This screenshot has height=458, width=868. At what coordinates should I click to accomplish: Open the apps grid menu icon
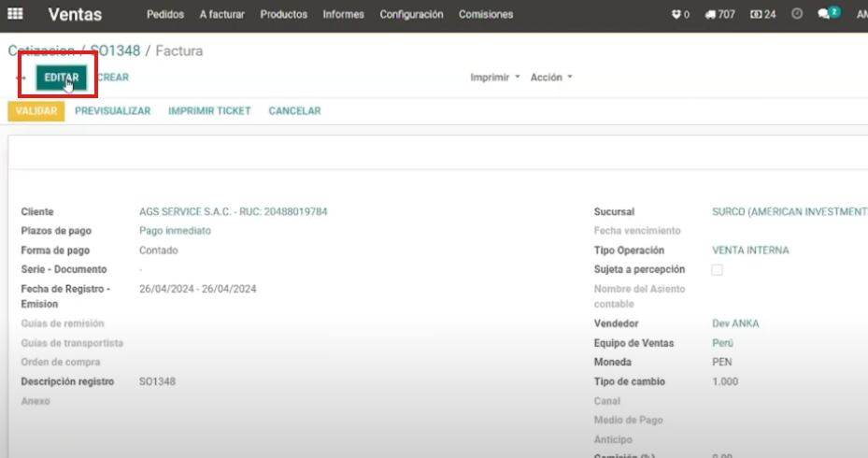point(15,13)
